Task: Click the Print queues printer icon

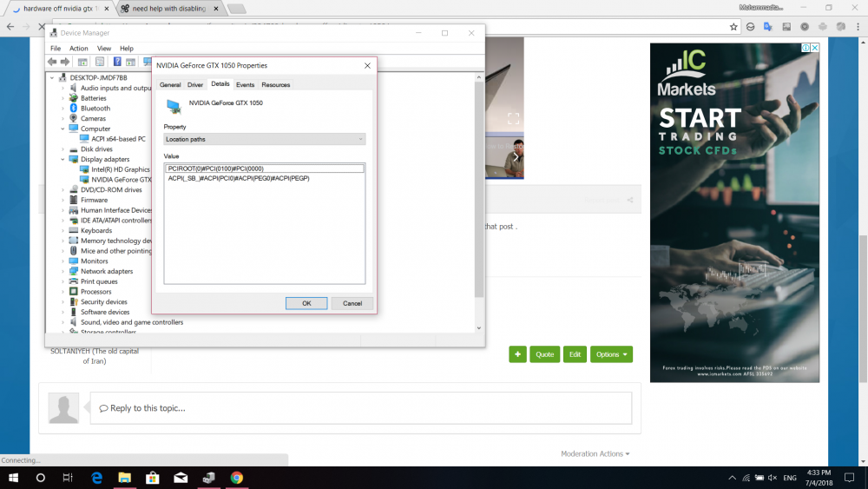Action: pos(73,281)
